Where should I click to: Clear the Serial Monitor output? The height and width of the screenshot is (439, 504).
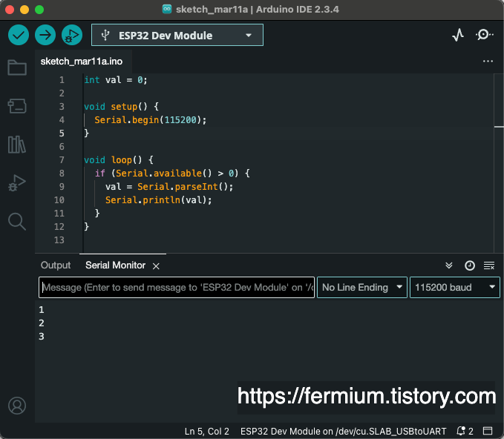[x=489, y=265]
